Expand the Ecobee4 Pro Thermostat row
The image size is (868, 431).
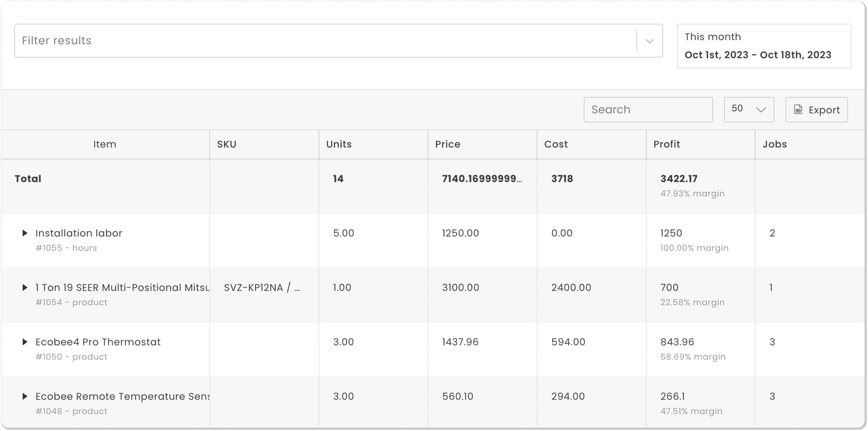pyautogui.click(x=25, y=342)
